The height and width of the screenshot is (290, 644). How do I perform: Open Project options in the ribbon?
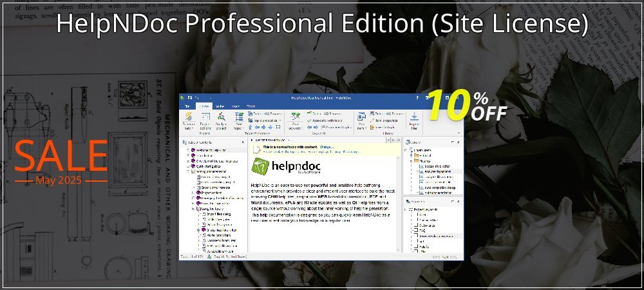(x=205, y=122)
